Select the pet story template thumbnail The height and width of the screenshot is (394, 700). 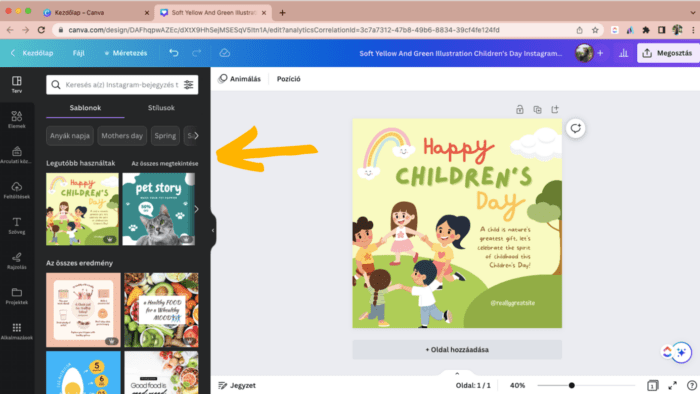point(158,209)
